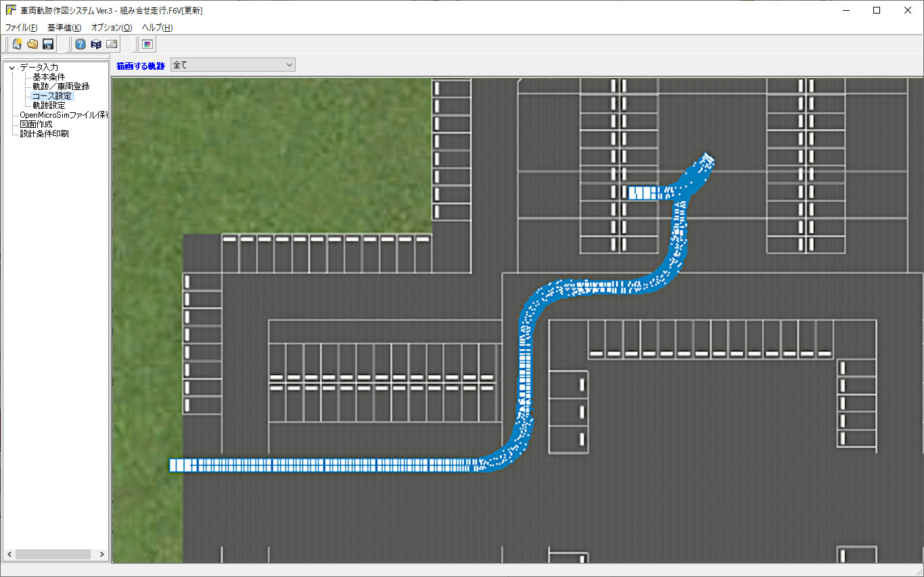Select 軌跡設定 in the tree
The width and height of the screenshot is (924, 577).
(x=49, y=106)
